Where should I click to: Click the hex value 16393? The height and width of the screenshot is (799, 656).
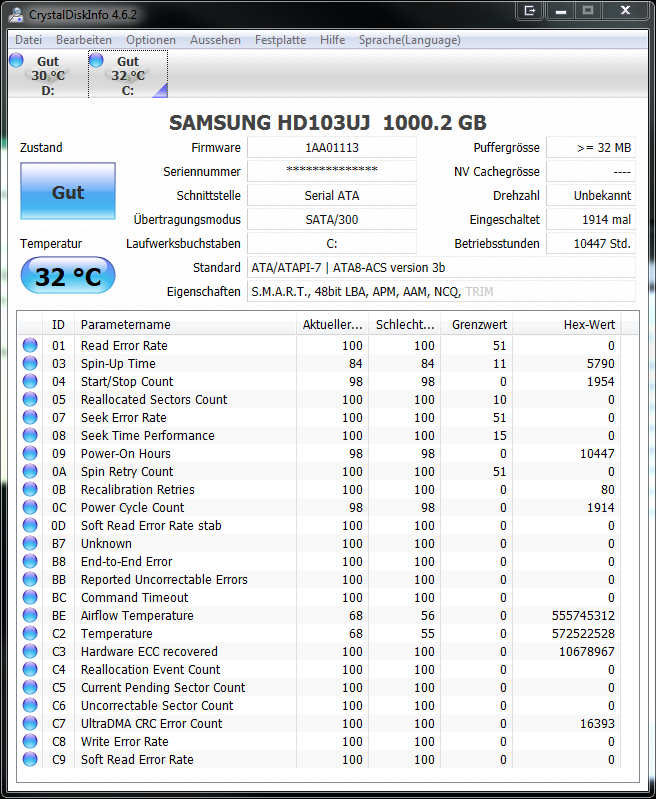(x=597, y=724)
